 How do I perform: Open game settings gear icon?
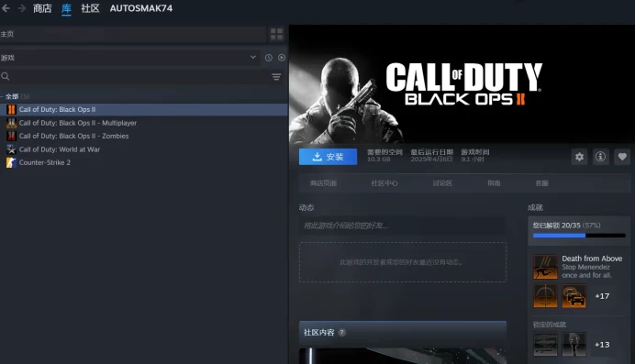(x=580, y=157)
